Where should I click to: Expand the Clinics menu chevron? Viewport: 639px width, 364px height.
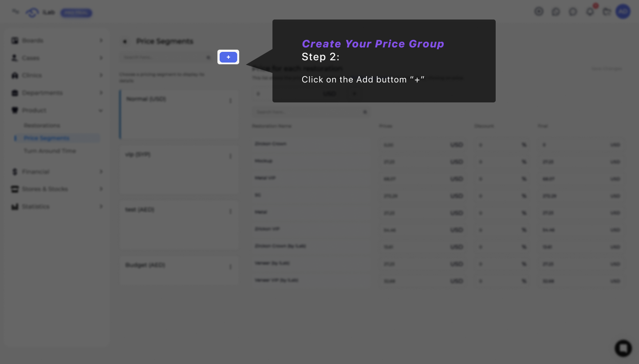coord(101,75)
